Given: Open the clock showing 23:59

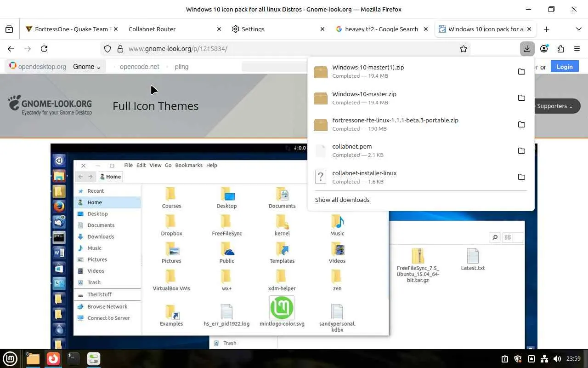Looking at the screenshot, I should click(573, 359).
